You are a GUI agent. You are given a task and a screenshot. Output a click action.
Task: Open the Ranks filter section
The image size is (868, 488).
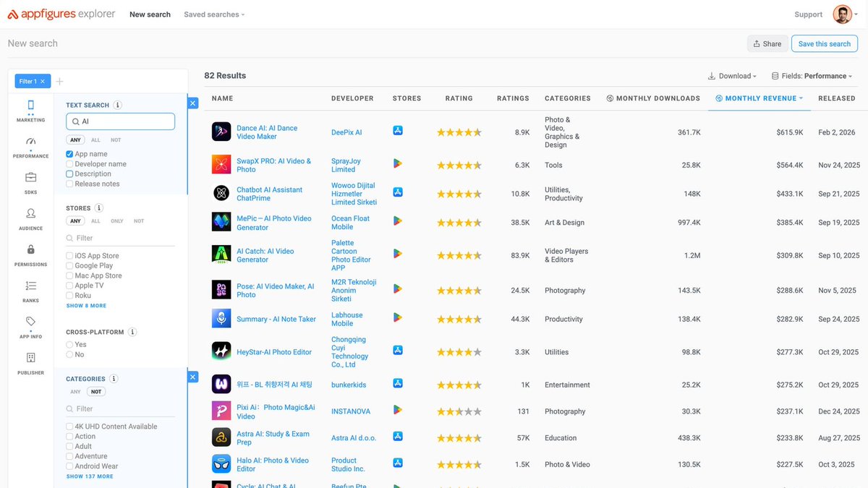(30, 291)
